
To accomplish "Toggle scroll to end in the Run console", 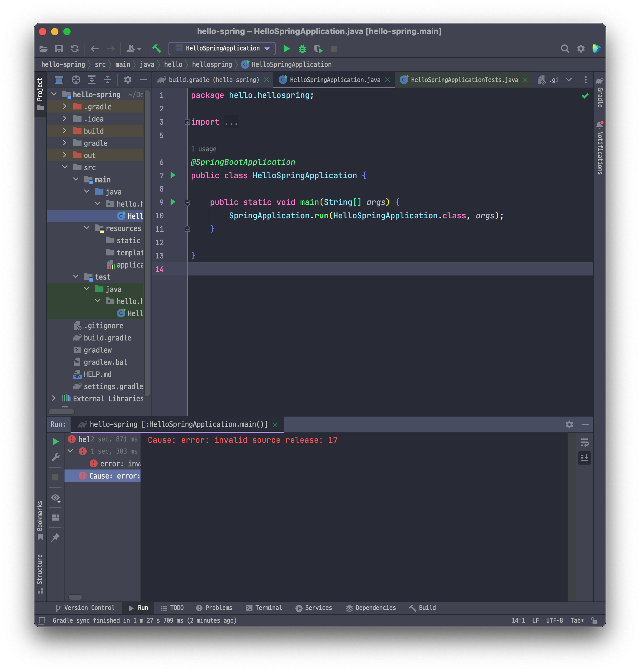I will (584, 458).
